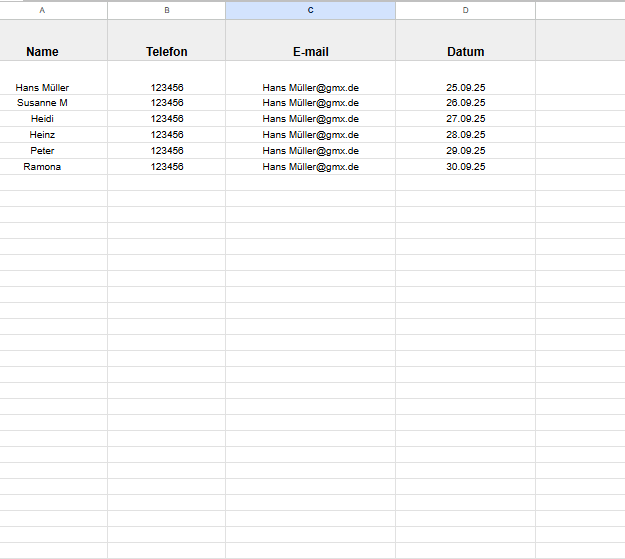Click the date cell 25.09.25
Image resolution: width=625 pixels, height=559 pixels.
click(x=465, y=87)
